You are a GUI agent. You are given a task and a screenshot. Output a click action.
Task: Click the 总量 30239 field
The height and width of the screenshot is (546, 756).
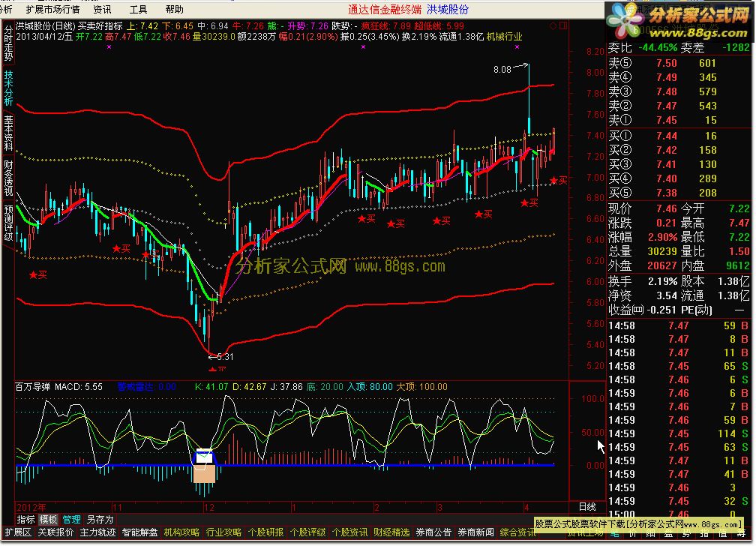coord(643,251)
